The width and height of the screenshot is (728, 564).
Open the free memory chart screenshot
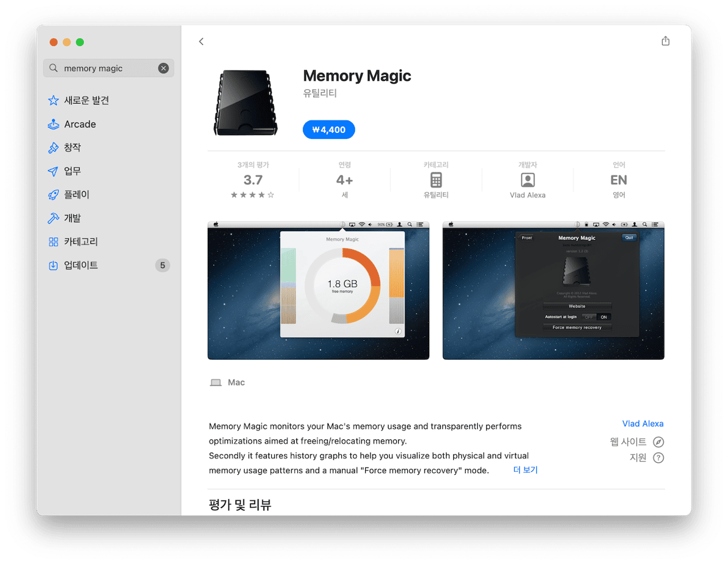tap(318, 290)
